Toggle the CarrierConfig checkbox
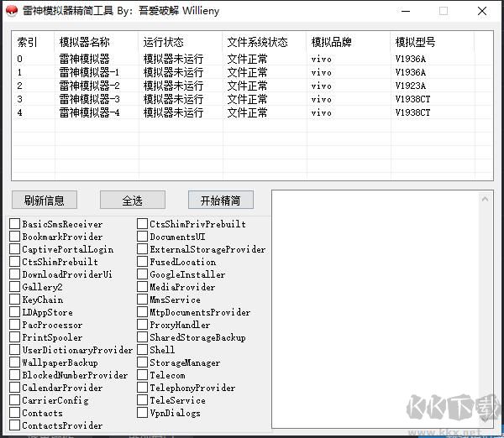The width and height of the screenshot is (504, 438). (x=15, y=400)
